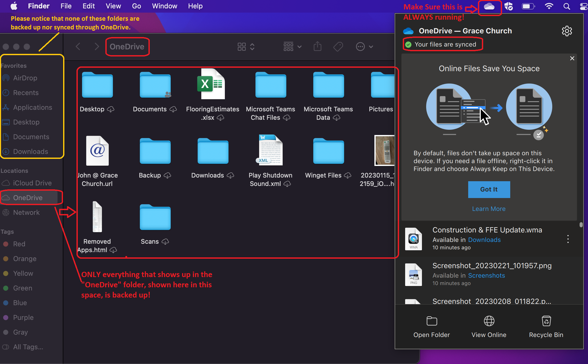Select the Backup folder

(155, 151)
